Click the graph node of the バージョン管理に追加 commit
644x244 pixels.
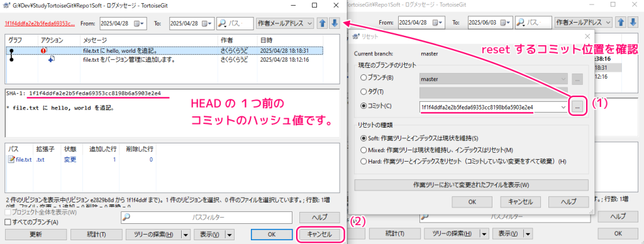11,60
